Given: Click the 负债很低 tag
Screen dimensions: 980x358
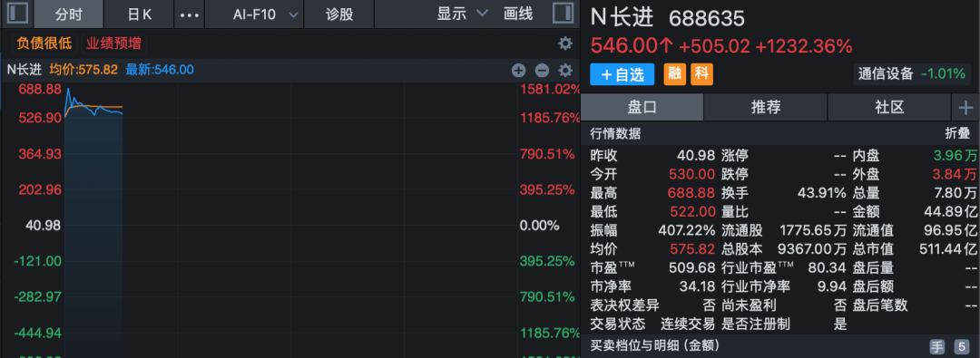Looking at the screenshot, I should coord(44,44).
